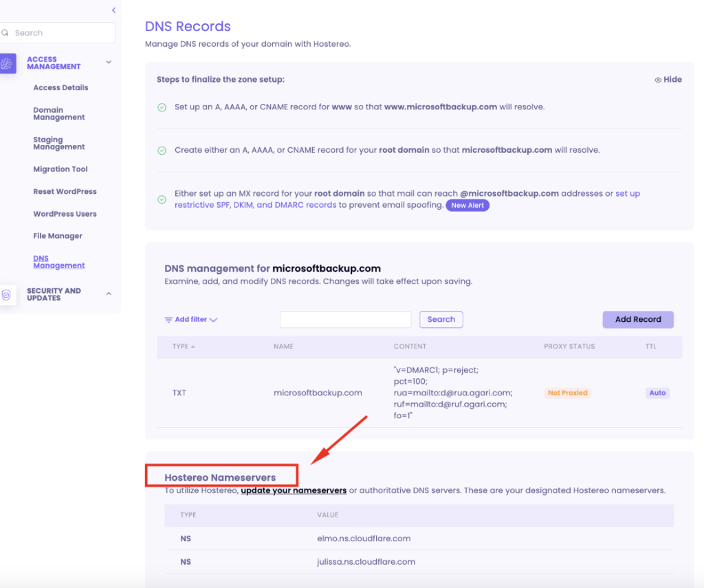The width and height of the screenshot is (704, 588).
Task: Focus the sidebar Search input field
Action: click(x=58, y=33)
